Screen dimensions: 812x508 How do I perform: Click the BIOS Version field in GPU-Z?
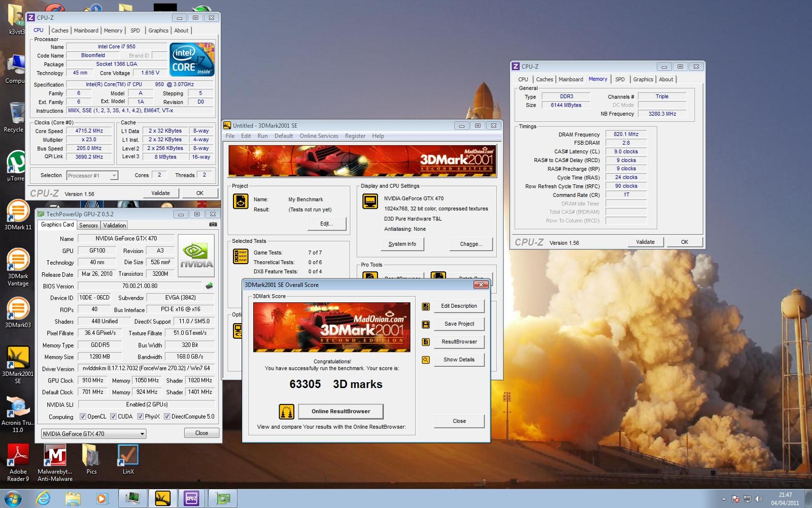pos(140,286)
